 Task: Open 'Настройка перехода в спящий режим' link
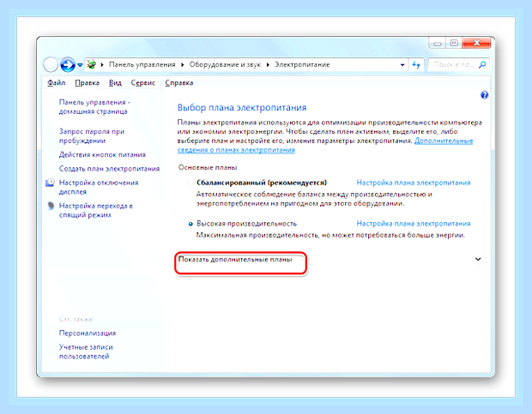[x=96, y=210]
